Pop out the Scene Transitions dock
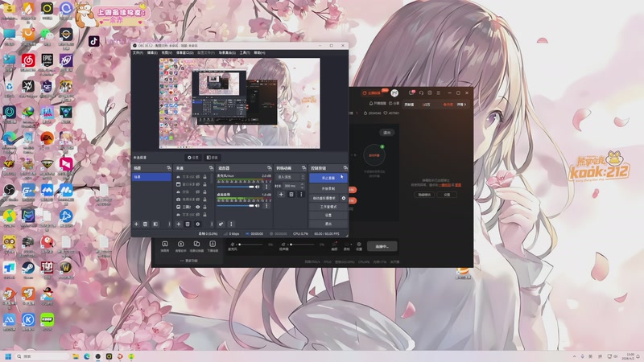Screen dimensions: 644x362 (304, 168)
